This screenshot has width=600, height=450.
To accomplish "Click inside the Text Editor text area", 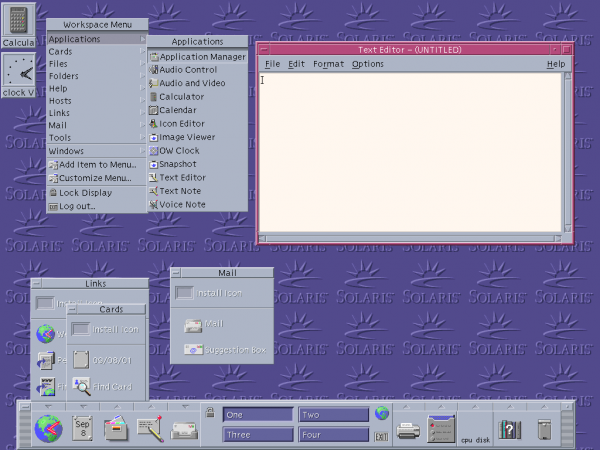I will click(410, 150).
